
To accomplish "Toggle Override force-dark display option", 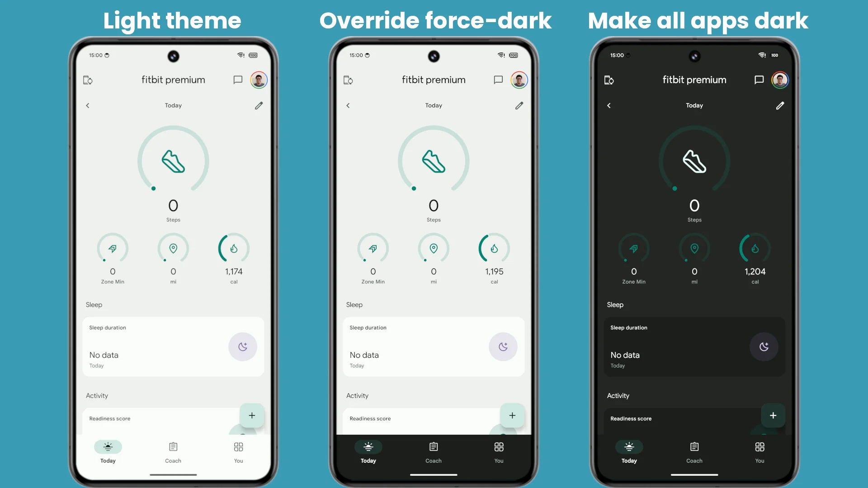I will [x=434, y=21].
